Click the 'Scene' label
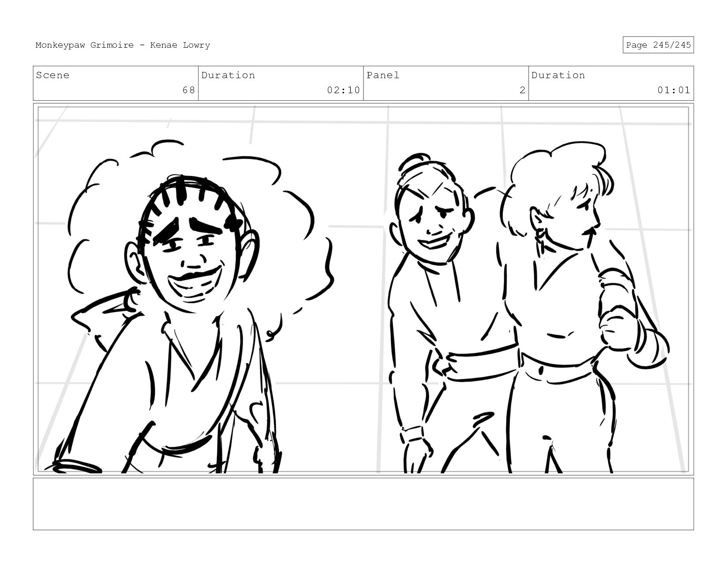The height and width of the screenshot is (563, 728). tap(53, 75)
